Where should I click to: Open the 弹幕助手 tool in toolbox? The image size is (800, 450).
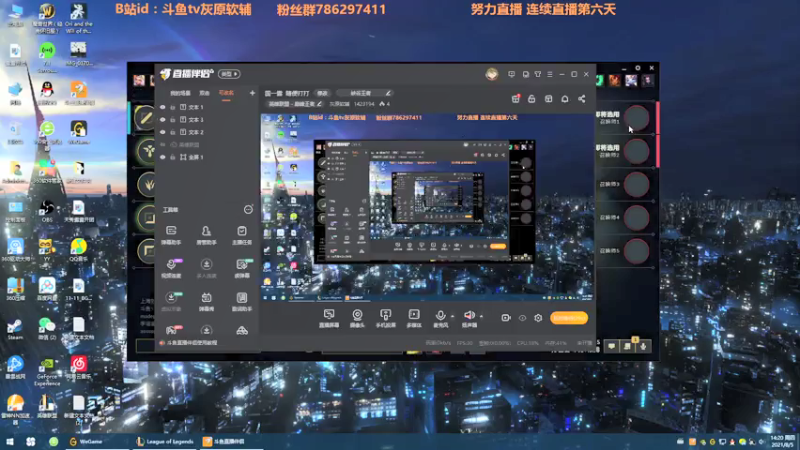coord(171,235)
